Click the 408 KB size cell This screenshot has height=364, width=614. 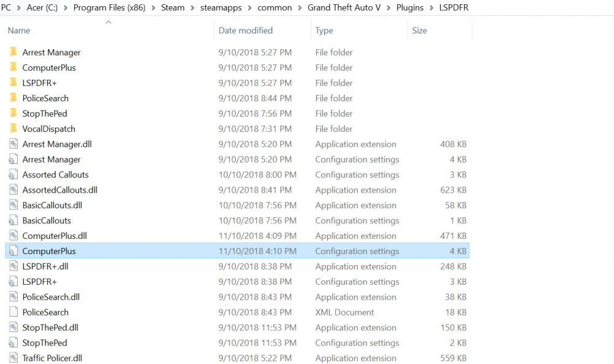pos(453,144)
